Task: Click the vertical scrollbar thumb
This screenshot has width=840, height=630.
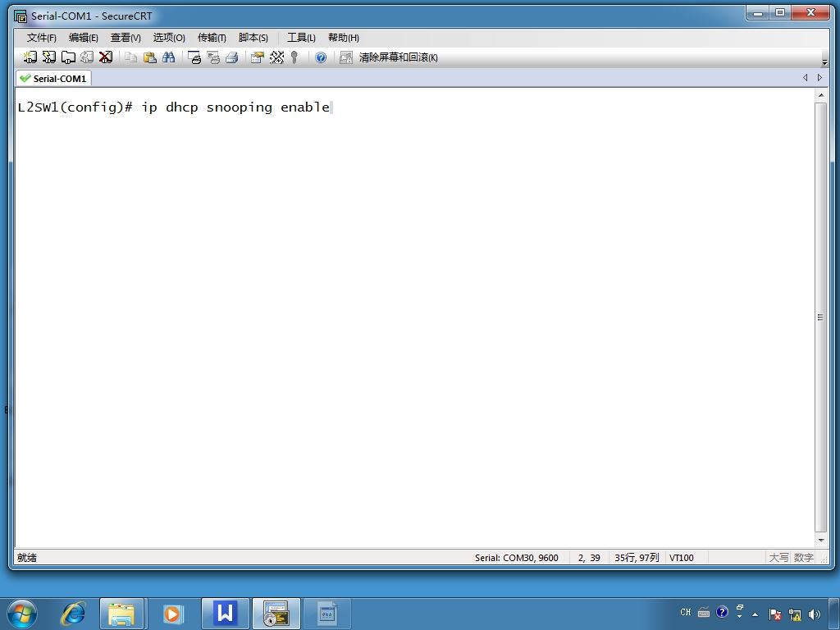Action: (x=820, y=317)
